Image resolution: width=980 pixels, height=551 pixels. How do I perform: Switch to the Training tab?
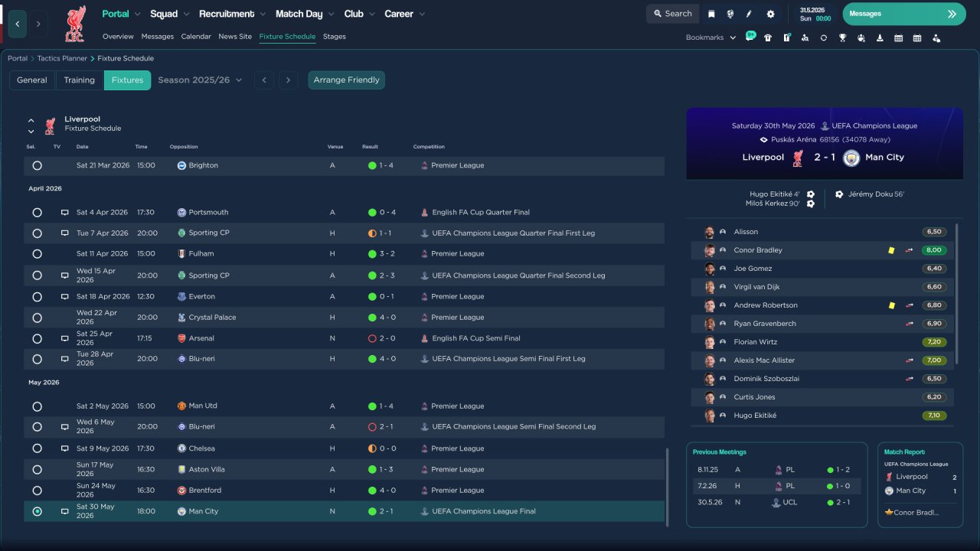(x=80, y=80)
